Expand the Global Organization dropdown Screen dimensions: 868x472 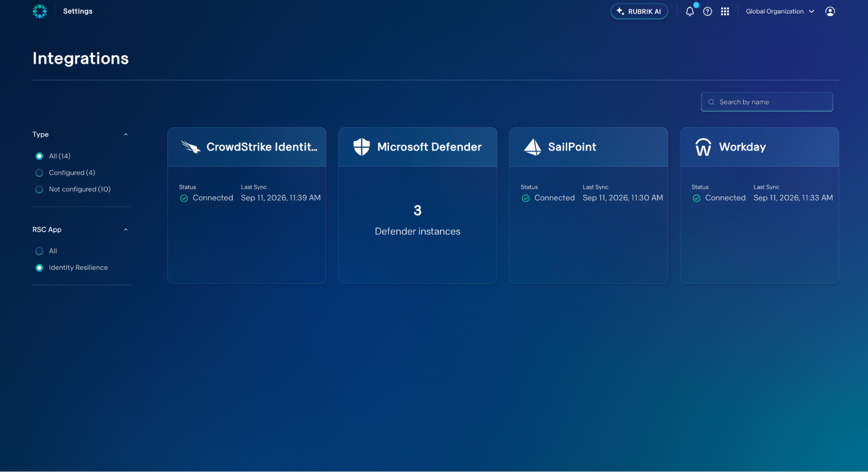click(x=780, y=11)
